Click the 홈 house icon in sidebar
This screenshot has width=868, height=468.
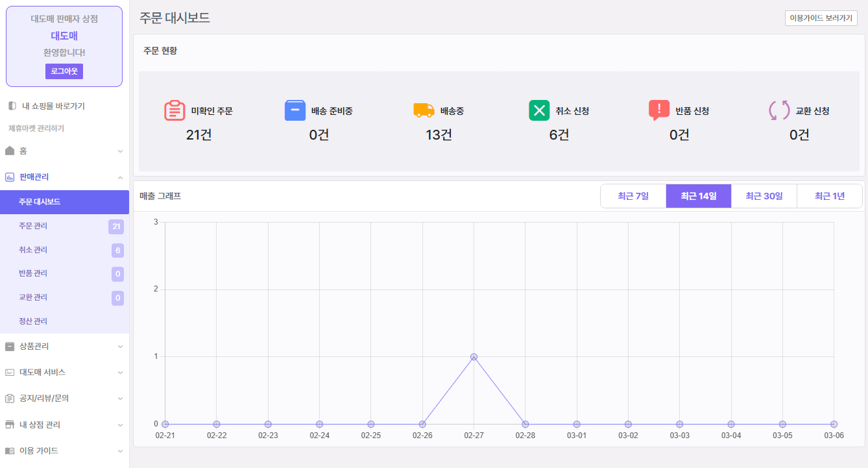click(10, 151)
